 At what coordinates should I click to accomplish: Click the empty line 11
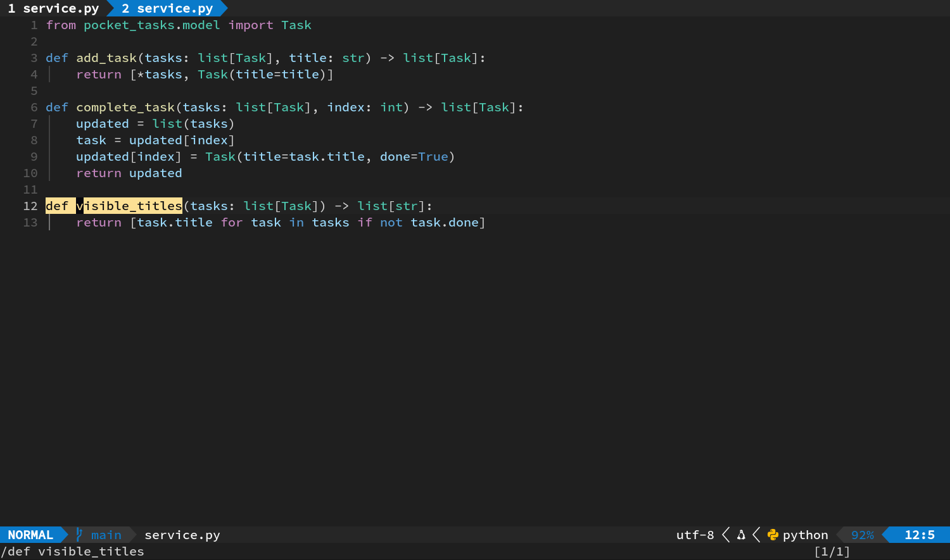pos(498,189)
